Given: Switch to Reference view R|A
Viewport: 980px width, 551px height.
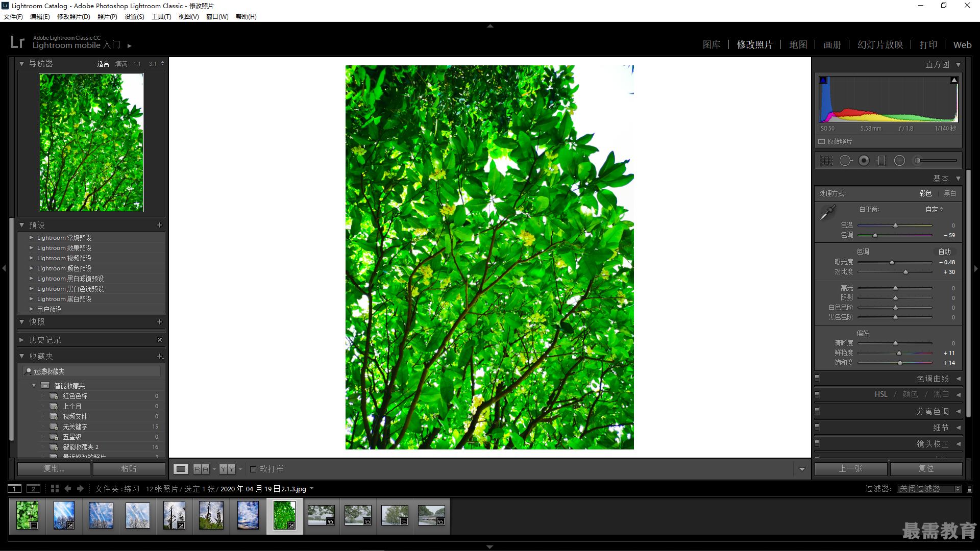Looking at the screenshot, I should click(x=201, y=469).
